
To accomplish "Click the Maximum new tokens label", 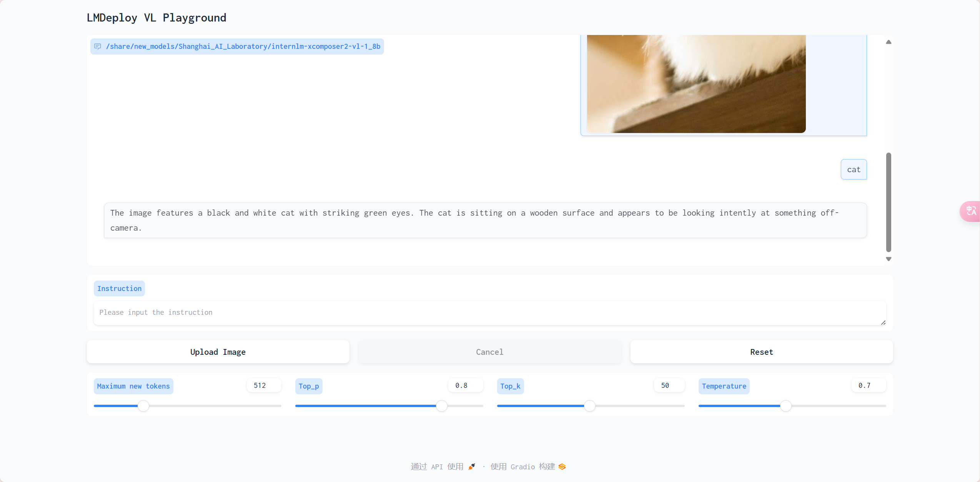I will click(133, 386).
